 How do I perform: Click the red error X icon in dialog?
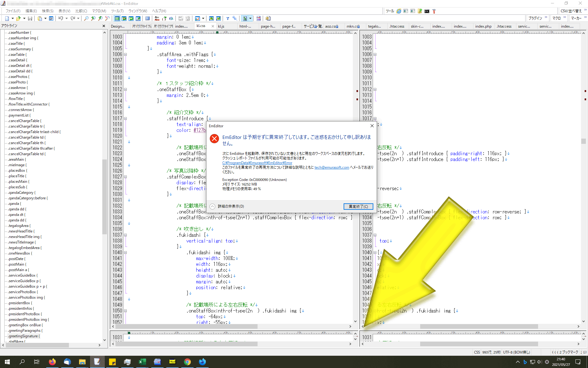tap(214, 139)
